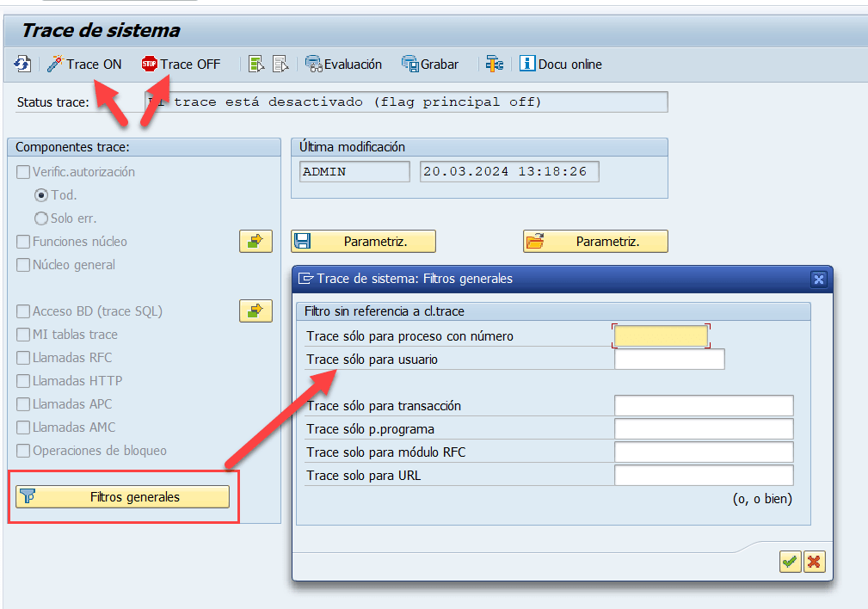Click arrow button beside Acceso BD
Viewport: 868px width, 609px height.
(255, 311)
